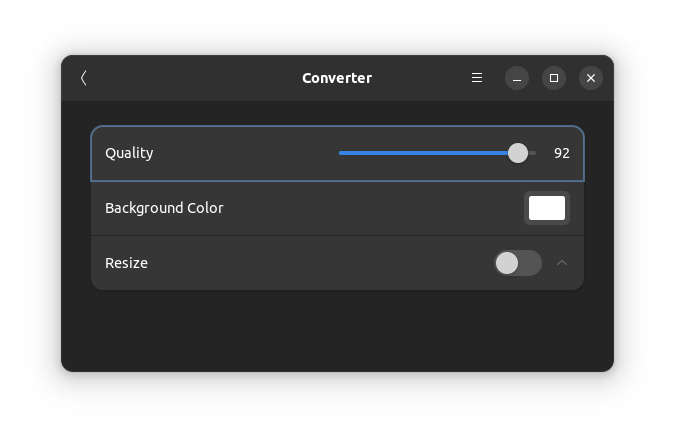The width and height of the screenshot is (675, 439).
Task: Click the Resize row label
Action: click(126, 263)
